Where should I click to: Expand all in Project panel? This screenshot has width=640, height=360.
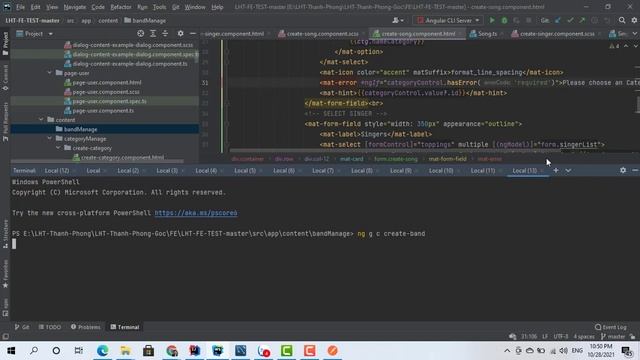pyautogui.click(x=153, y=33)
